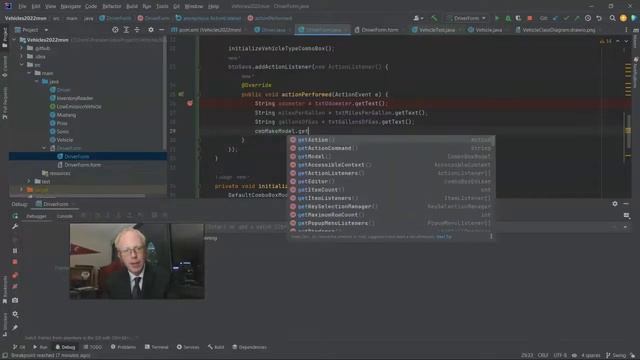The width and height of the screenshot is (640, 360).
Task: Open Project panel gear options
Action: [151, 30]
